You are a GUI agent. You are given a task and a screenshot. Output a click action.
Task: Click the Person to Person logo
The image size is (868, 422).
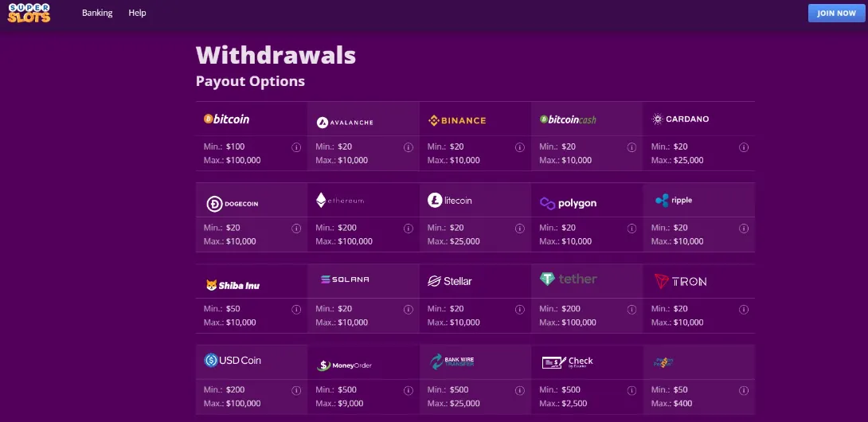pyautogui.click(x=664, y=362)
